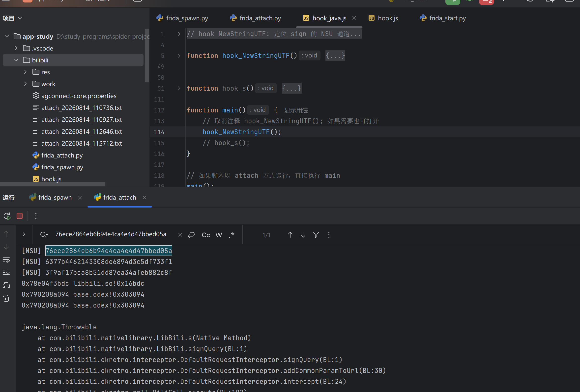Screen dimensions: 580x392
Task: Click the up stack trace arrow
Action: [6, 234]
